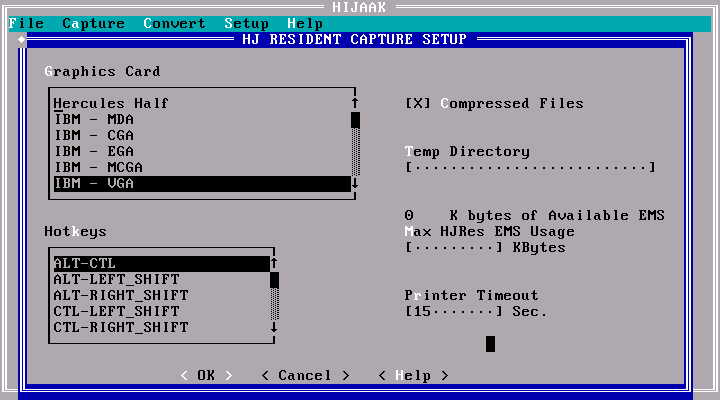Choose ALT-LEFT_SHIFT hotkey
Image resolution: width=720 pixels, height=400 pixels.
[162, 280]
